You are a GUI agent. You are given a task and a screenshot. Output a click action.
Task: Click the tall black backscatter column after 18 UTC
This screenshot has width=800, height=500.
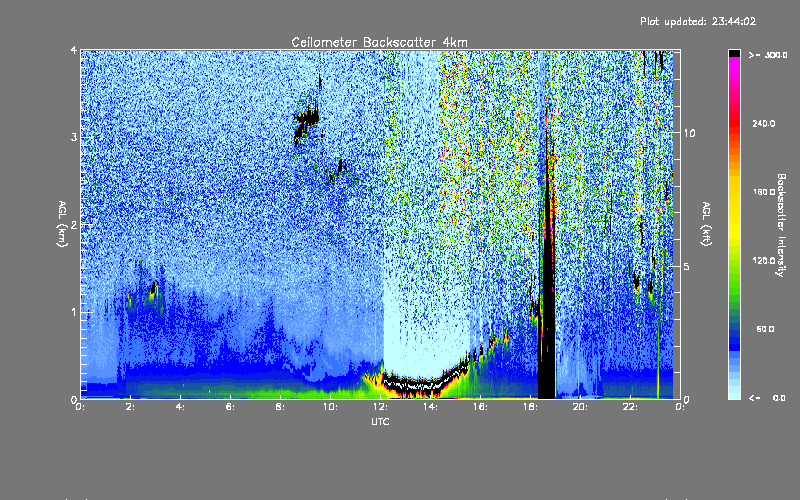pyautogui.click(x=547, y=306)
